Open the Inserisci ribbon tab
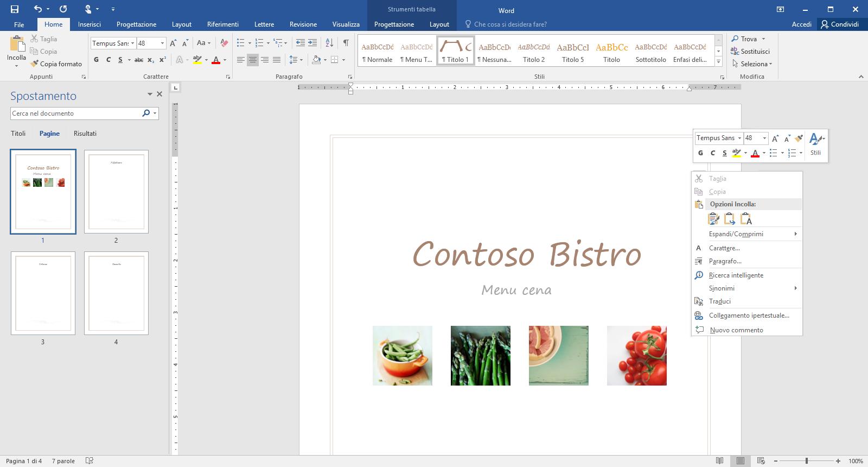868x467 pixels. click(x=89, y=24)
